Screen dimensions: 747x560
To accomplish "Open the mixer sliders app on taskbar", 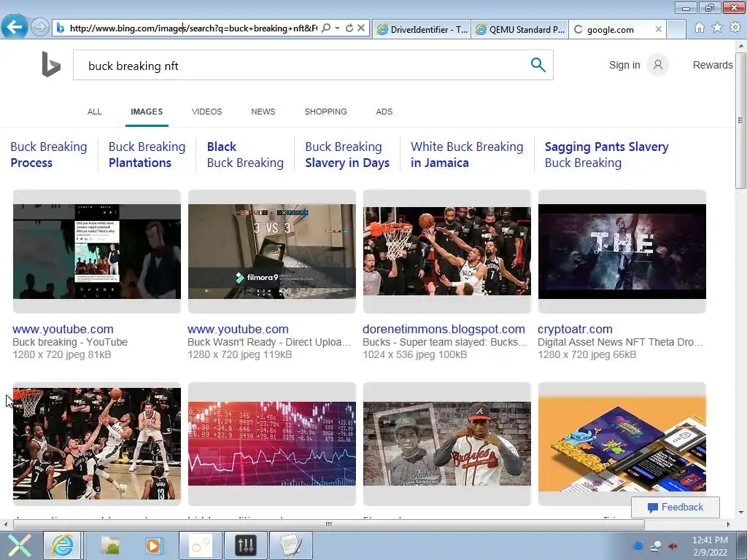I will tap(245, 545).
